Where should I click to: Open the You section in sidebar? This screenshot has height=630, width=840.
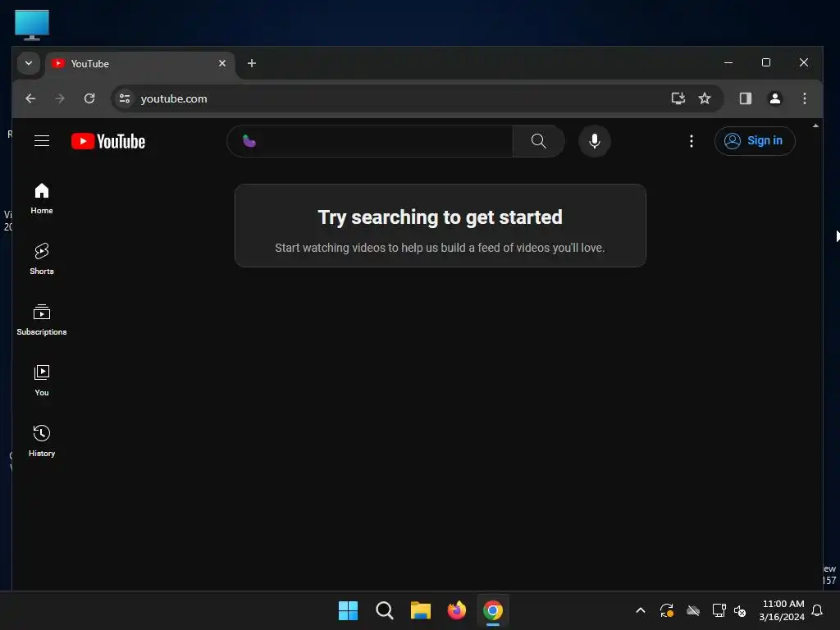pos(42,381)
